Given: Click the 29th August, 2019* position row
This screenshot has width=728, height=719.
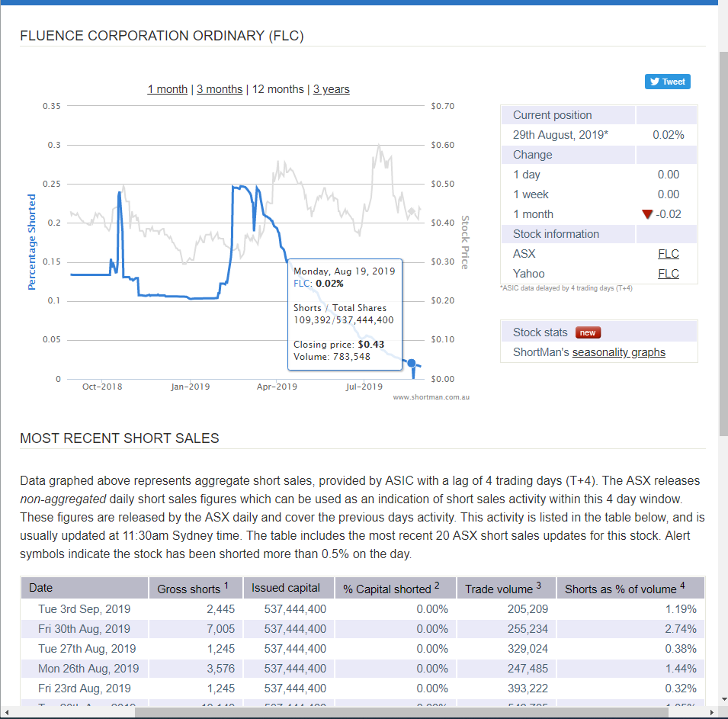Looking at the screenshot, I should [599, 135].
